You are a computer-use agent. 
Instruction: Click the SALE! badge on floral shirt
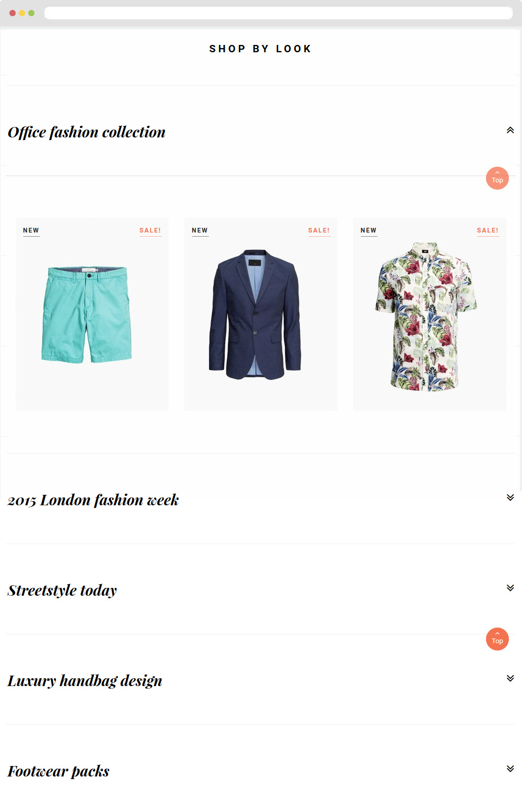[x=488, y=230]
